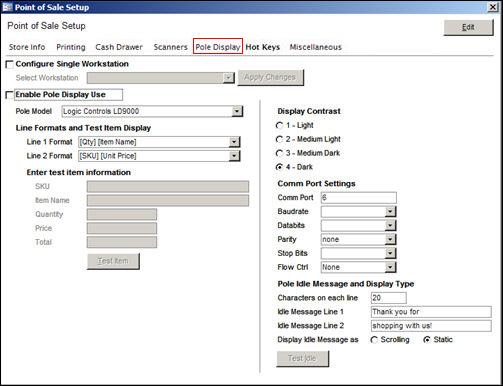Check Enable Pole Display Use
The height and width of the screenshot is (386, 503).
pos(10,95)
